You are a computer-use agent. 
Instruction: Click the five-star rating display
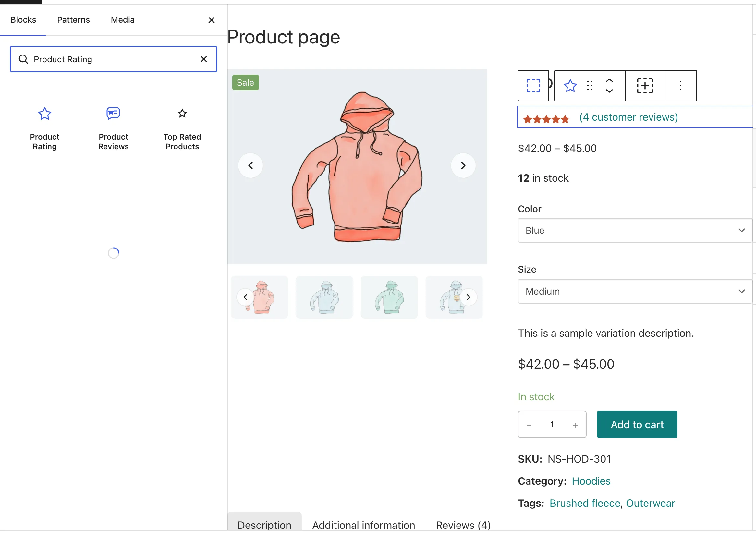[546, 119]
